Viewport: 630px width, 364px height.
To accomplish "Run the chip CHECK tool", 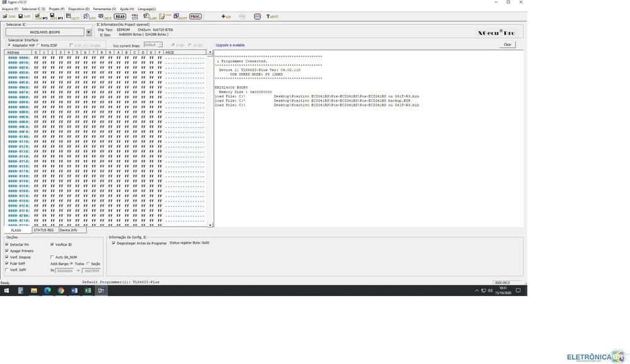I will click(104, 16).
